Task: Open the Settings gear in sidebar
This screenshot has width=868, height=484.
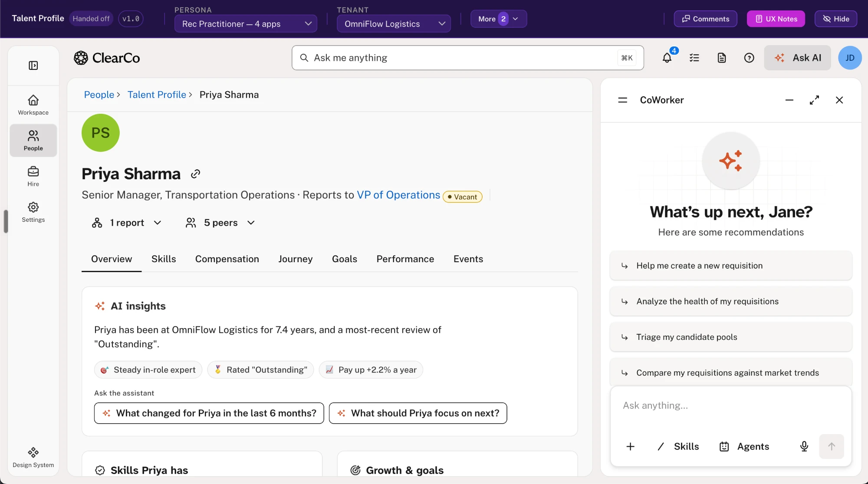Action: point(33,212)
